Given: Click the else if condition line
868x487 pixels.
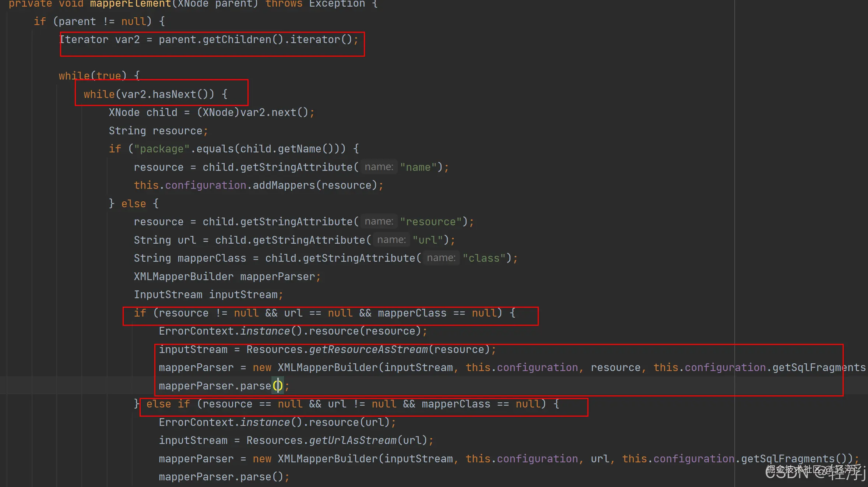Looking at the screenshot, I should tap(352, 404).
